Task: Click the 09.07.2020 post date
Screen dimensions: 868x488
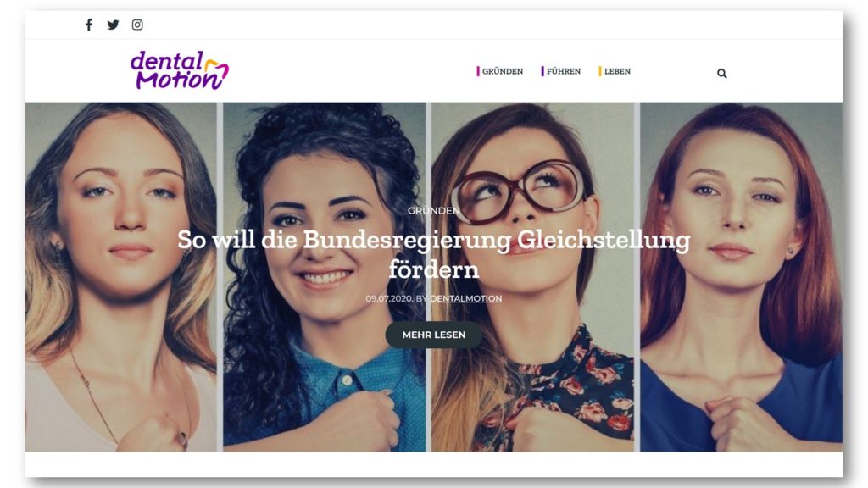Action: point(388,298)
